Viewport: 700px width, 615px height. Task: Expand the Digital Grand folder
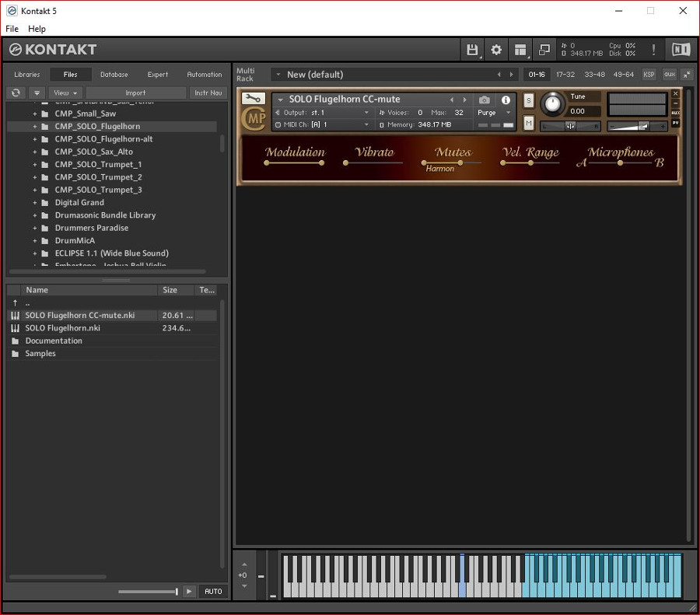coord(35,203)
